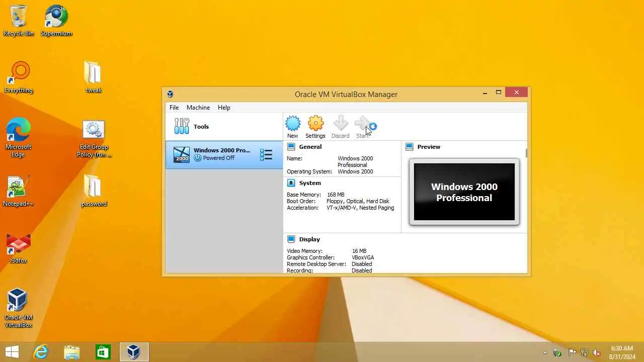This screenshot has height=362, width=644.
Task: Select the tweak folder on desktop
Action: click(94, 77)
